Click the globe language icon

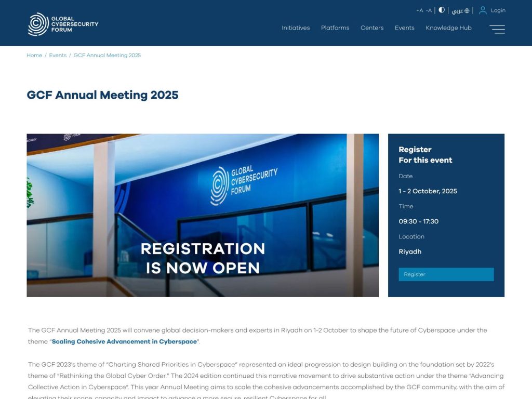pyautogui.click(x=466, y=10)
